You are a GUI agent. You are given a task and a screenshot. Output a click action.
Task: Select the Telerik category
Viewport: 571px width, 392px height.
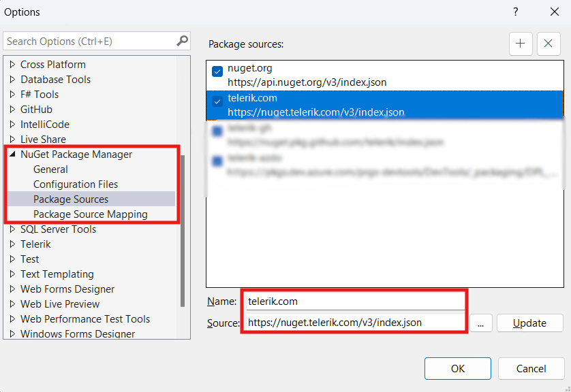point(35,244)
